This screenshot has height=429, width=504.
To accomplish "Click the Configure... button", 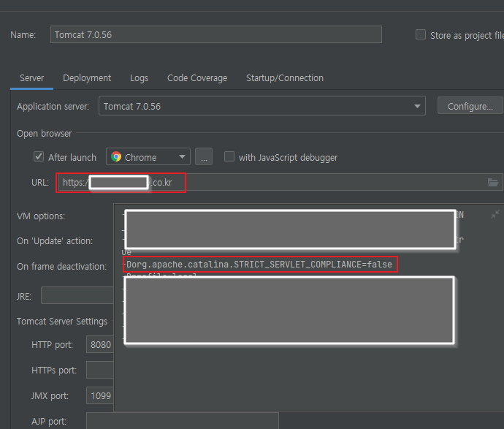I will (x=470, y=106).
